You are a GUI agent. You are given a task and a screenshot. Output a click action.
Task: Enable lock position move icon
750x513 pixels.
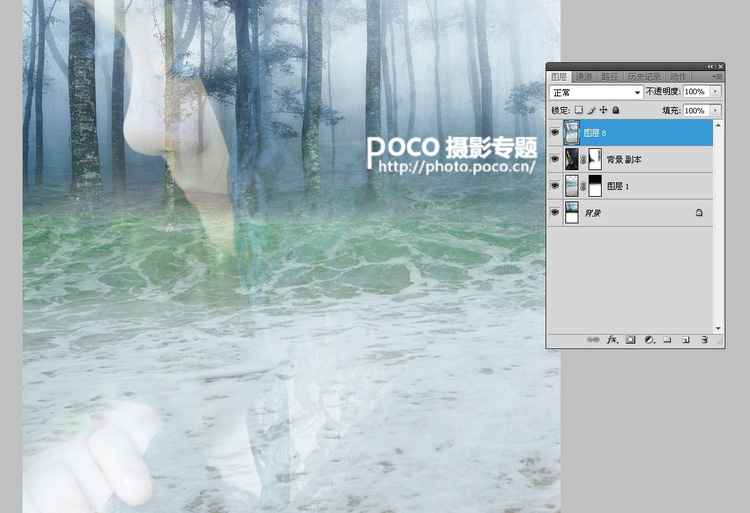pyautogui.click(x=603, y=110)
